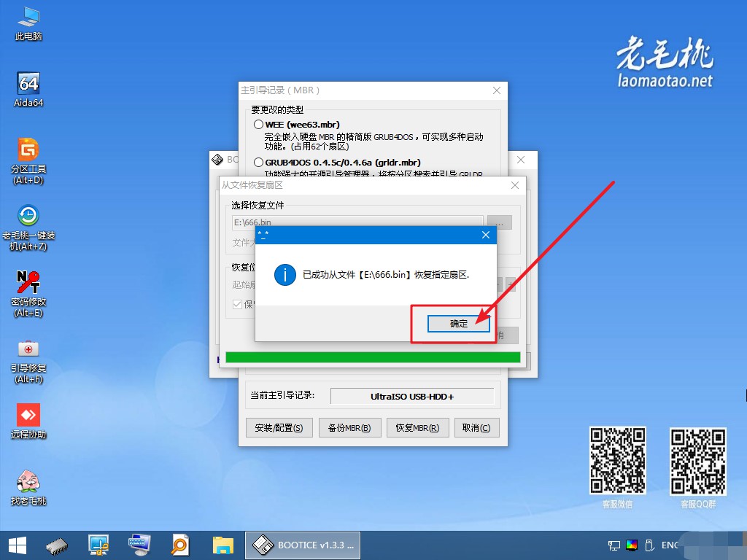The height and width of the screenshot is (560, 747).
Task: Open the Windows Start menu
Action: tap(18, 545)
